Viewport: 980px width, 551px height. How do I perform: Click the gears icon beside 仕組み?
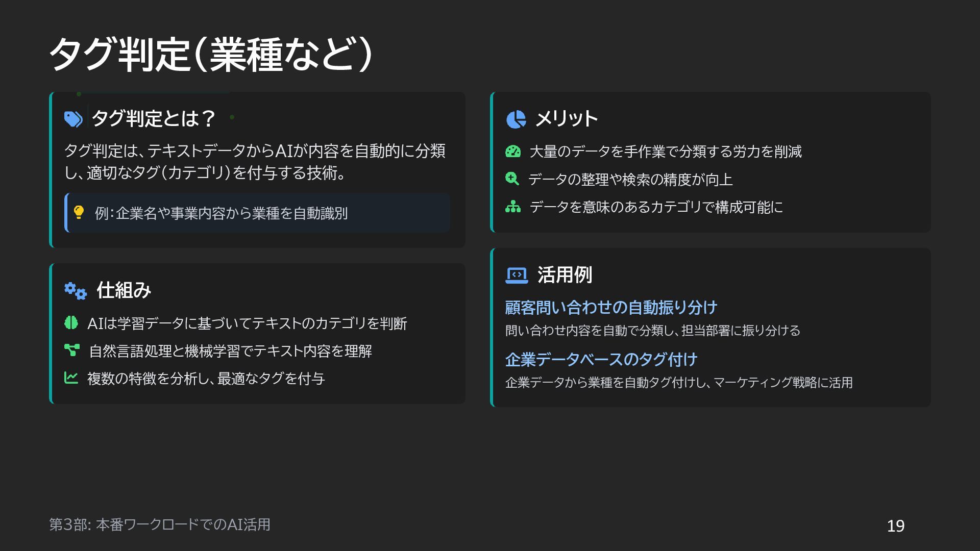(x=76, y=290)
